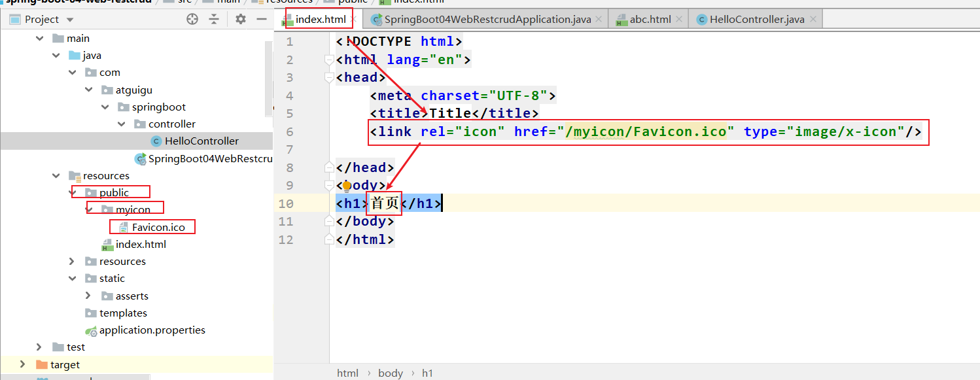Click the index.html file icon in tree
The height and width of the screenshot is (380, 980).
(x=107, y=245)
